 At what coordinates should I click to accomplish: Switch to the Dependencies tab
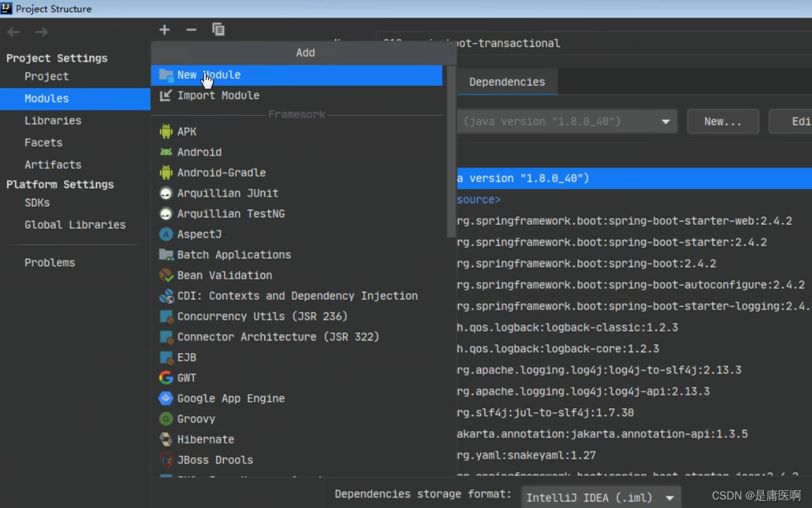tap(507, 82)
